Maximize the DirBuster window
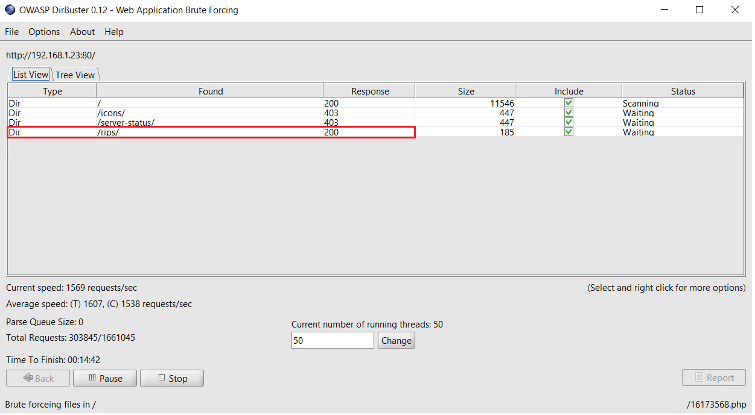Image resolution: width=755 pixels, height=415 pixels. [699, 10]
